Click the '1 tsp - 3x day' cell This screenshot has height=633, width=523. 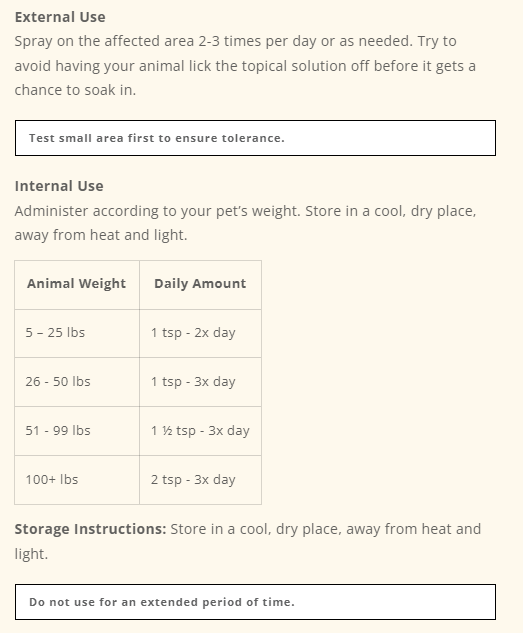click(x=200, y=382)
